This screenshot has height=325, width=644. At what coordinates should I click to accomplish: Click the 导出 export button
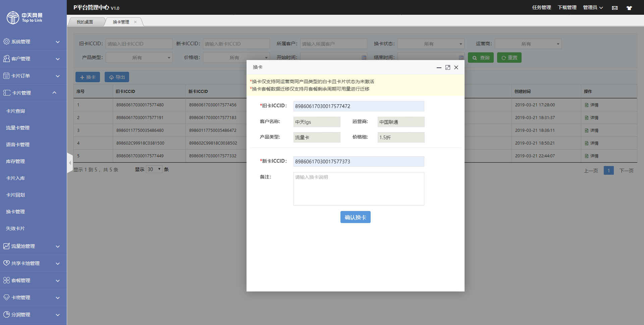pos(117,77)
